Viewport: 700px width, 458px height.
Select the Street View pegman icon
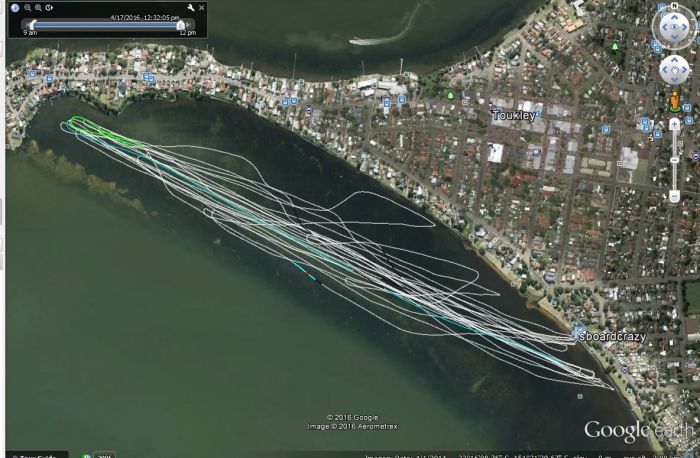coord(674,103)
